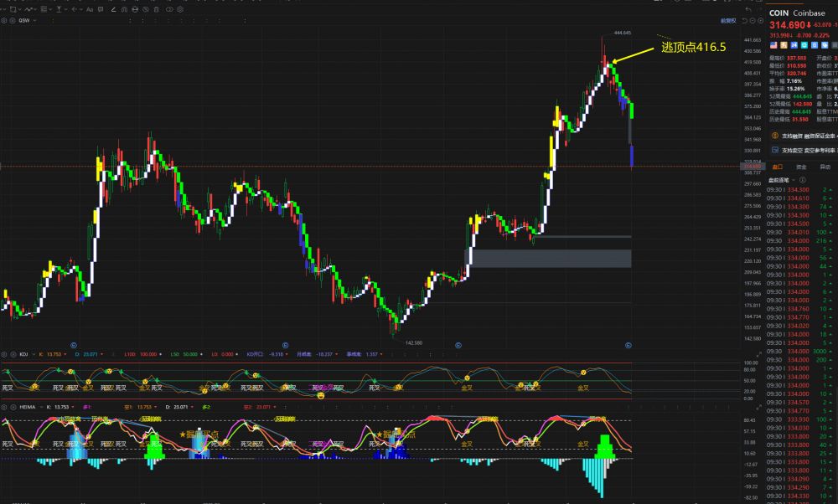The width and height of the screenshot is (838, 504).
Task: Click the 支持卖空 short selling link
Action: coord(791,150)
